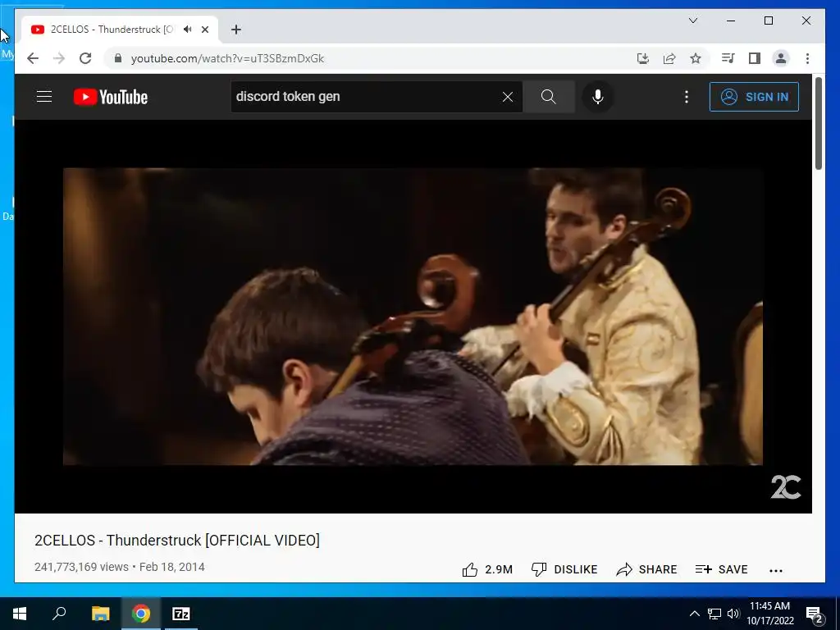Screen dimensions: 840x630
Task: Open a new browser tab
Action: (236, 30)
